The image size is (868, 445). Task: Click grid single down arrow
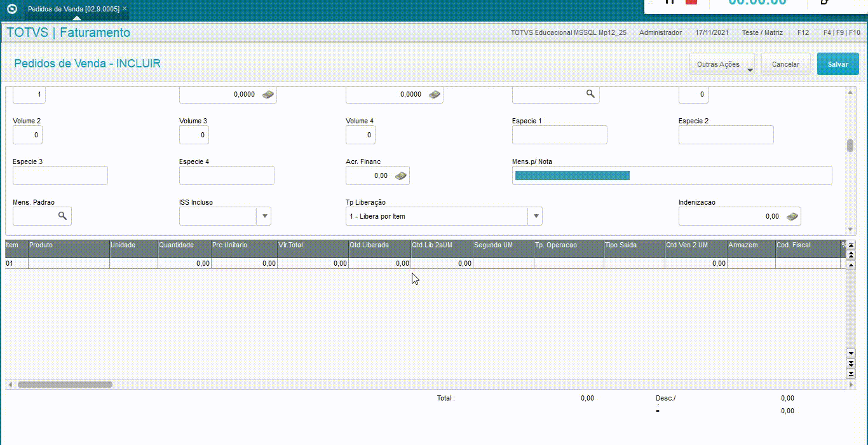coord(851,353)
